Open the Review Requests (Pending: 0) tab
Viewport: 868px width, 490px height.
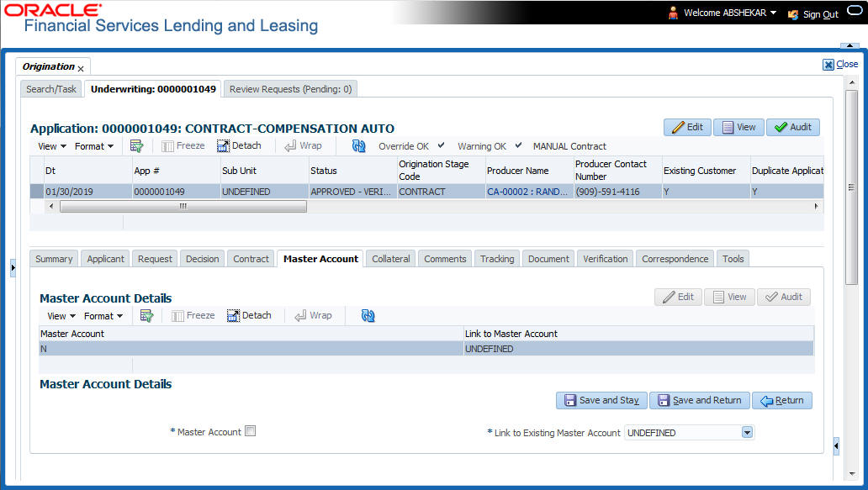point(291,89)
